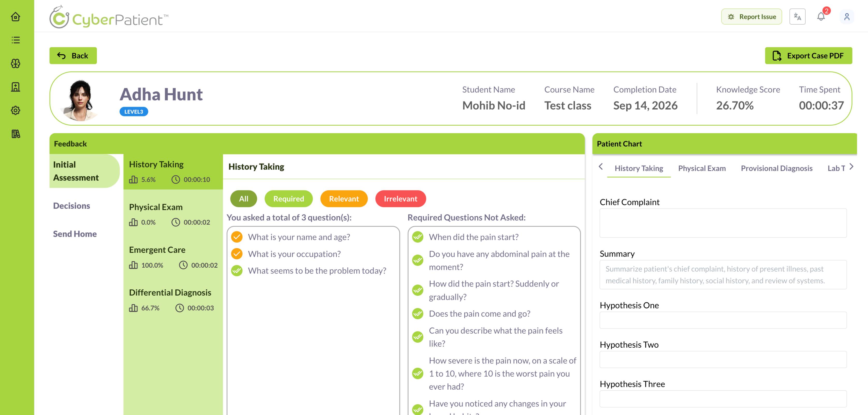Open the list menu icon in sidebar

point(16,40)
